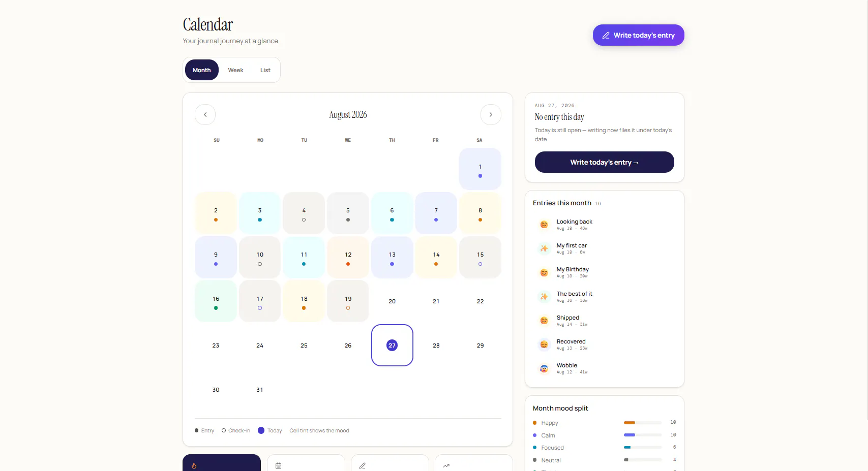868x471 pixels.
Task: Go to next month with right chevron
Action: (491, 115)
